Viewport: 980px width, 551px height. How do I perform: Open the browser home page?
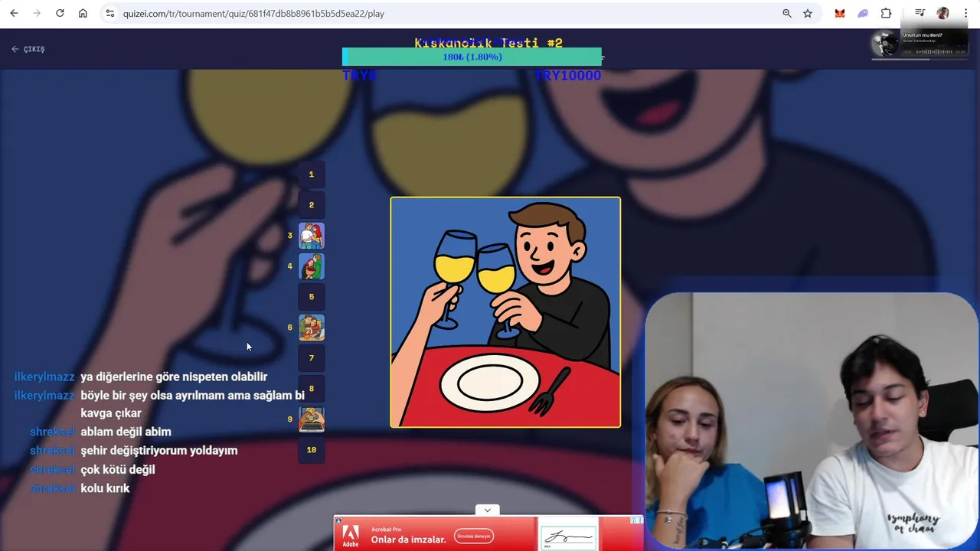click(x=83, y=13)
